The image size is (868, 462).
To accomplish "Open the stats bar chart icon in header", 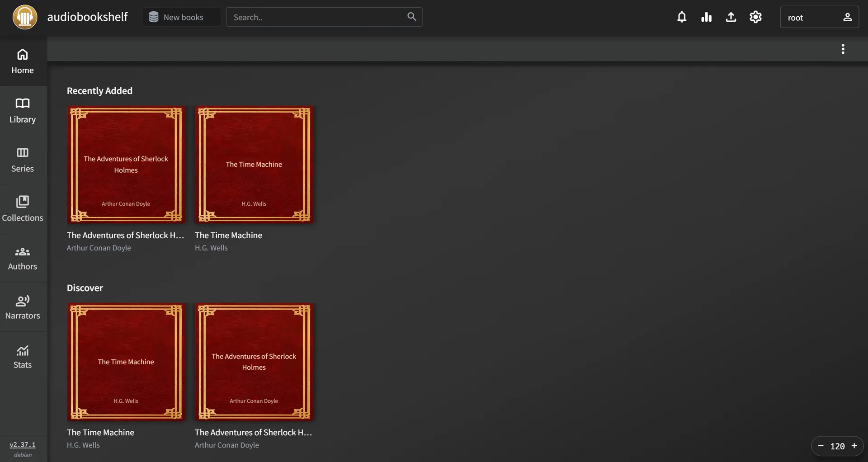I will point(706,17).
